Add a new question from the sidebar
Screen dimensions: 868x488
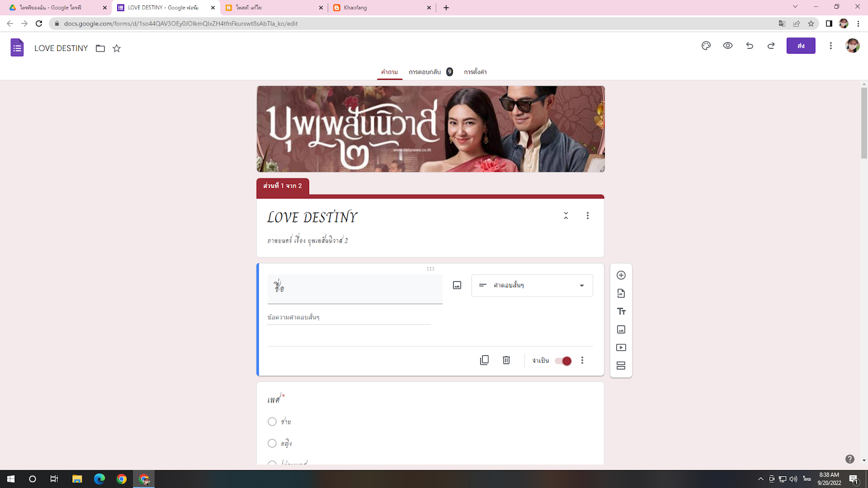[621, 275]
